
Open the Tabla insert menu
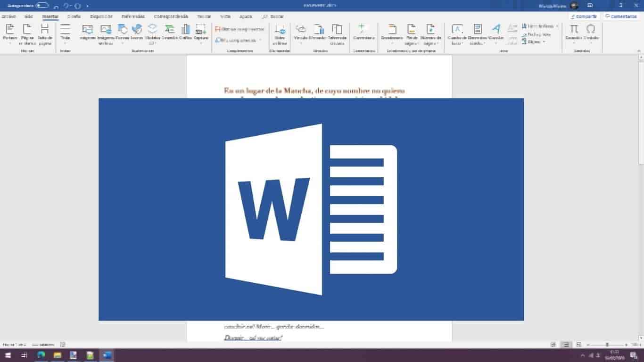click(65, 34)
